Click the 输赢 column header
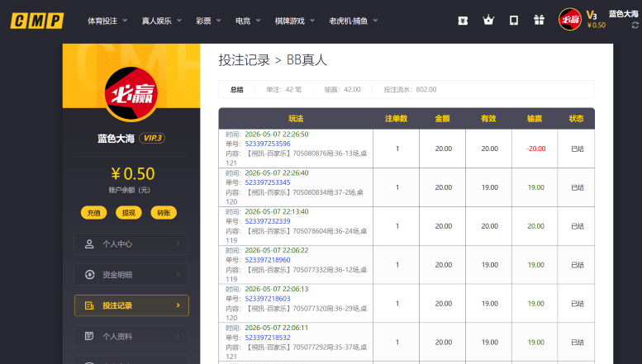642x364 pixels. click(x=535, y=119)
